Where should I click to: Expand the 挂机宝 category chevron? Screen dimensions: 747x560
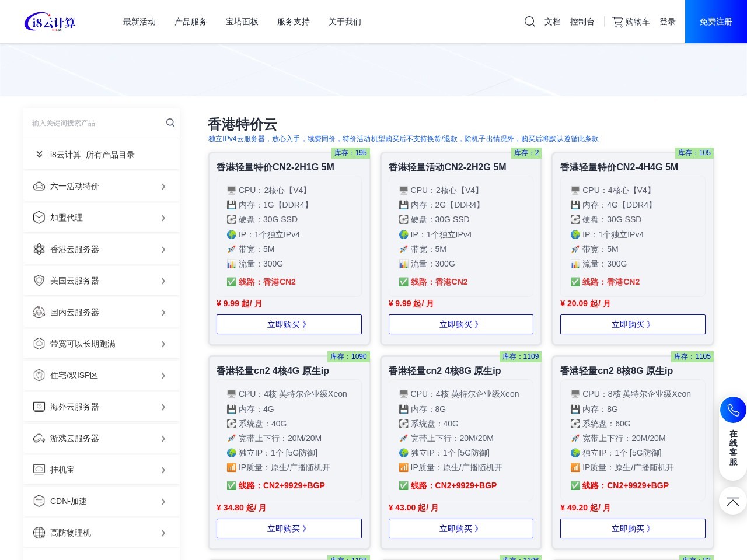(x=163, y=470)
